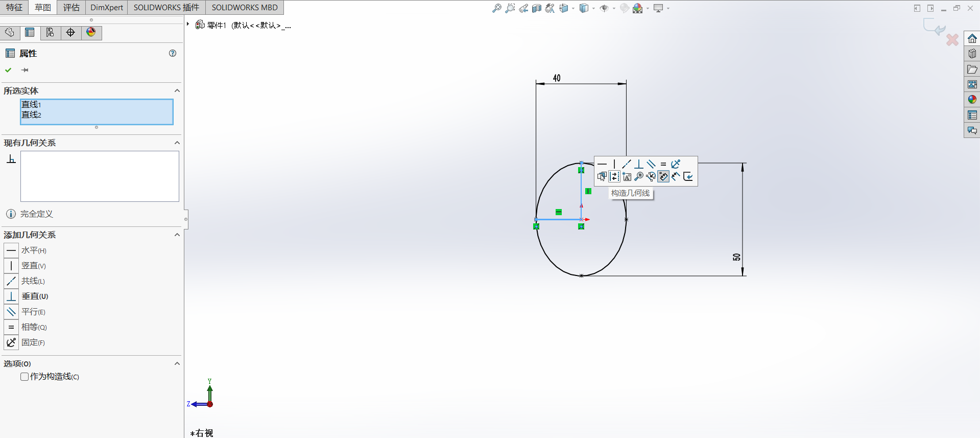Click parallel icon in context toolbar
Image resolution: width=980 pixels, height=438 pixels.
651,164
